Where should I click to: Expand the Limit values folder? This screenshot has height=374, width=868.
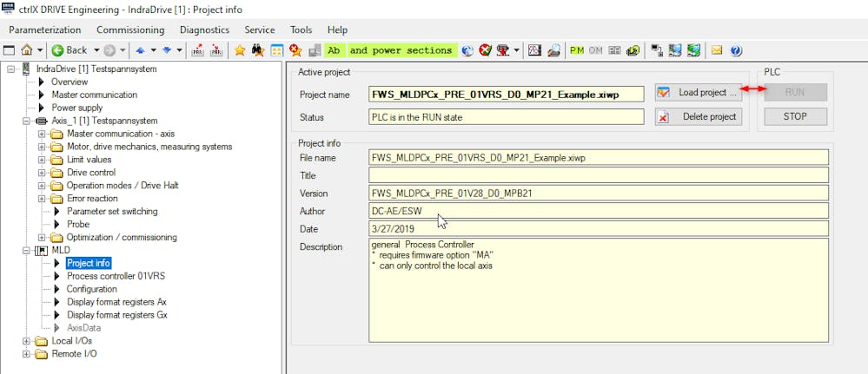pyautogui.click(x=42, y=160)
